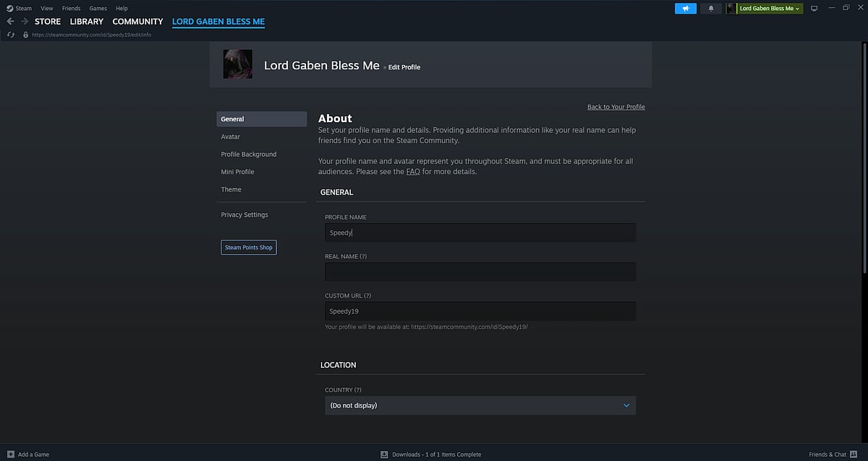Viewport: 868px width, 461px height.
Task: Click the forward navigation arrow
Action: [x=25, y=22]
